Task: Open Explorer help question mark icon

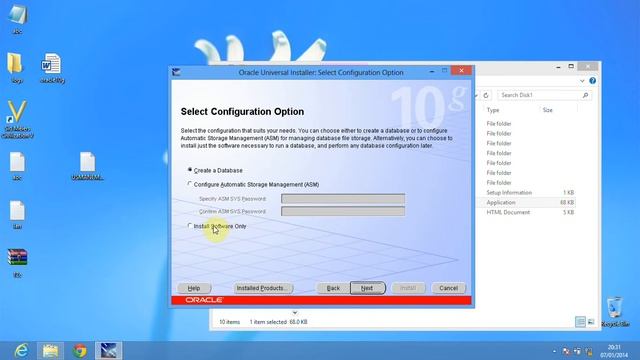Action: pyautogui.click(x=593, y=81)
